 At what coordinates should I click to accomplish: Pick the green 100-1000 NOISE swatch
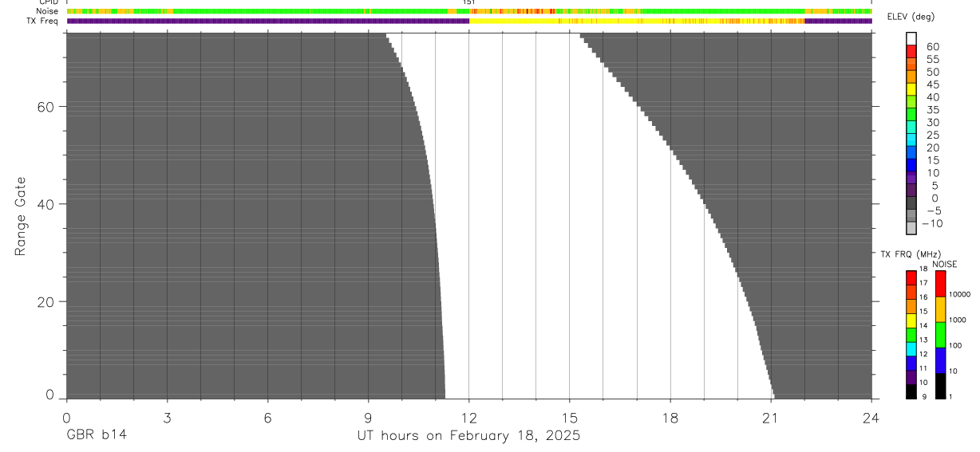pos(941,335)
